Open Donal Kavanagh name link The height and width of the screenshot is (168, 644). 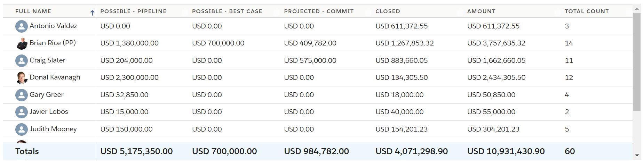tap(55, 77)
